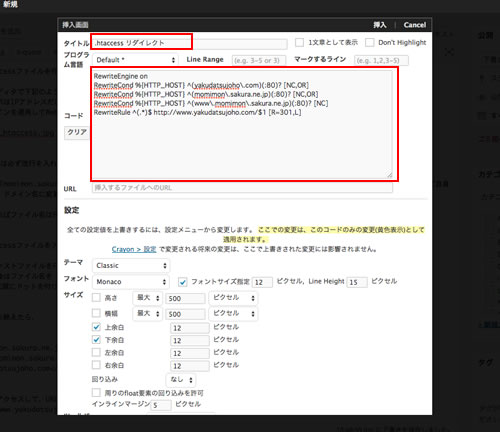Click the font size field showing 12
The image size is (500, 432).
click(263, 282)
